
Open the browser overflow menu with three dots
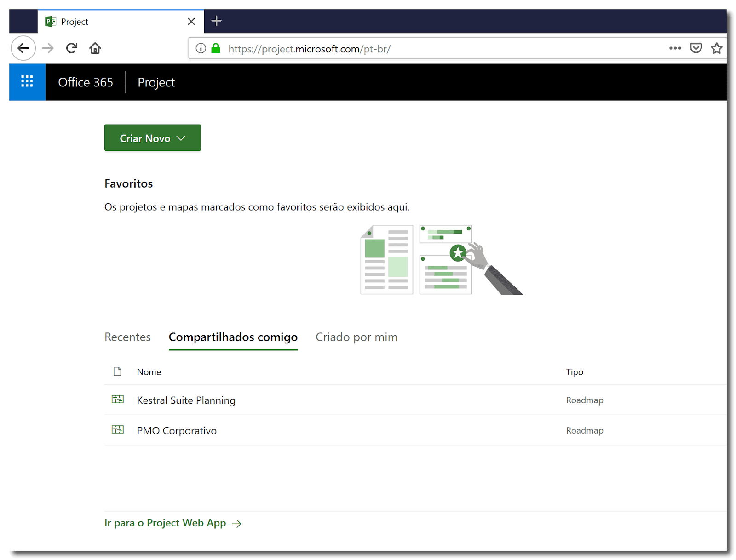point(675,48)
